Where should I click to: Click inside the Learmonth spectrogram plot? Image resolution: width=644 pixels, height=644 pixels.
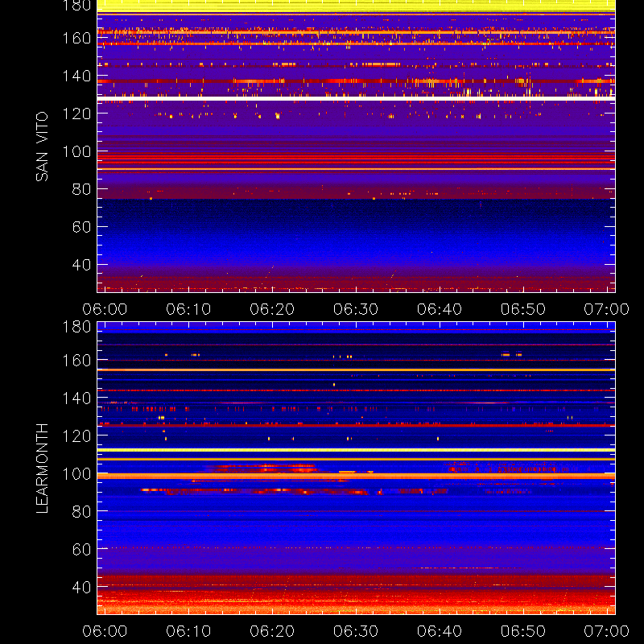point(356,469)
